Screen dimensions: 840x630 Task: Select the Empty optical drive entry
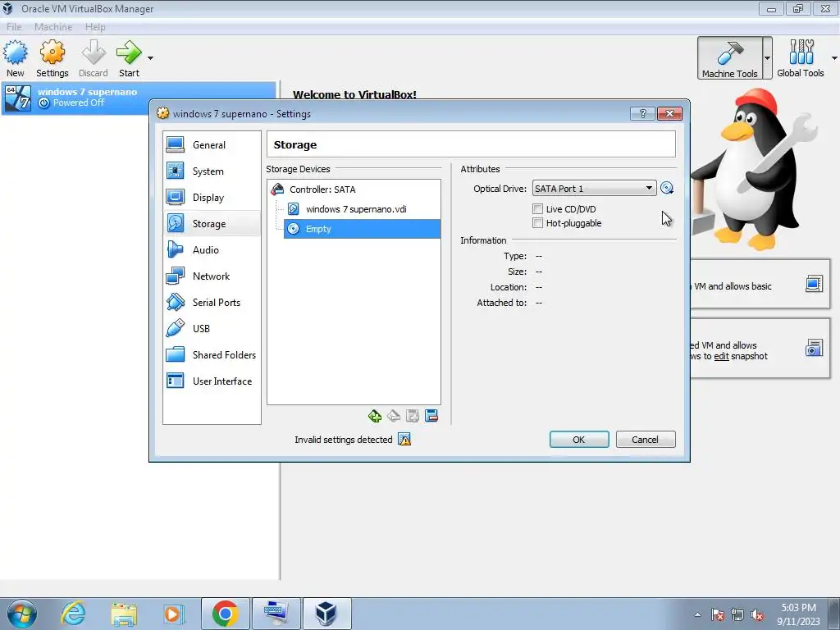click(362, 229)
